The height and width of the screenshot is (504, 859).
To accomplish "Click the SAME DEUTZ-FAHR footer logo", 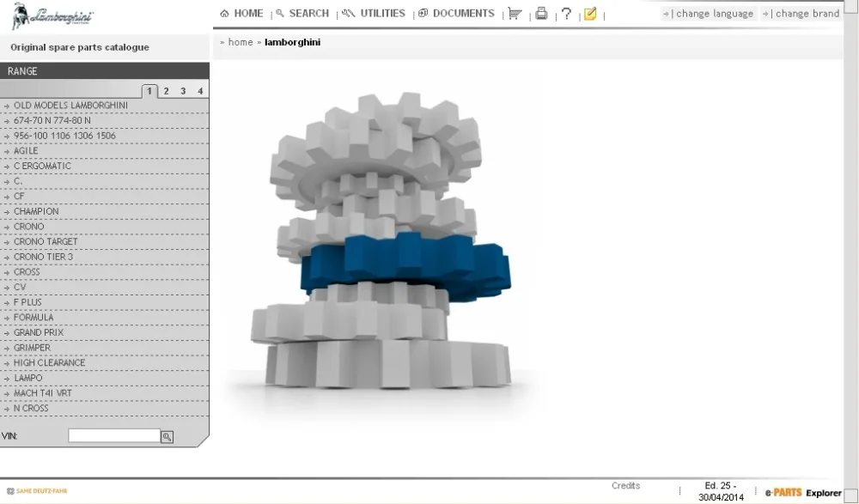I will click(x=37, y=491).
